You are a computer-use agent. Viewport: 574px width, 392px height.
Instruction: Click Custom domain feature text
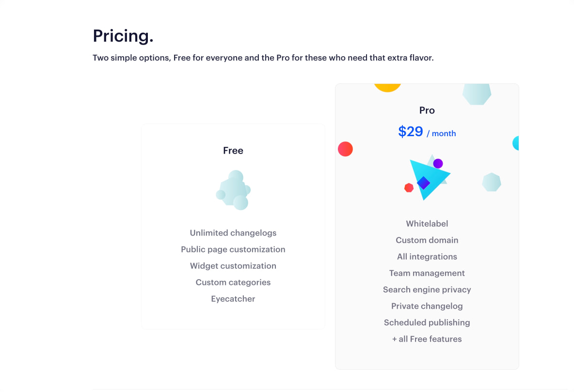click(x=427, y=240)
